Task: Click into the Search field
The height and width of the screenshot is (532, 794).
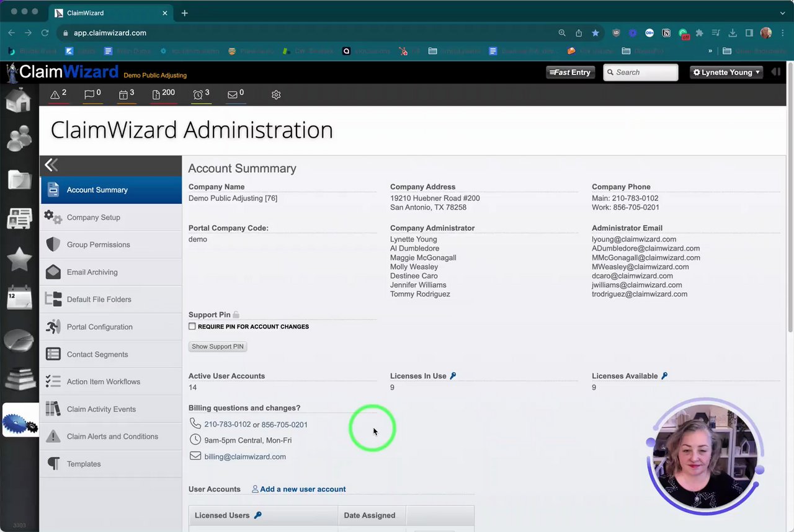Action: [641, 73]
